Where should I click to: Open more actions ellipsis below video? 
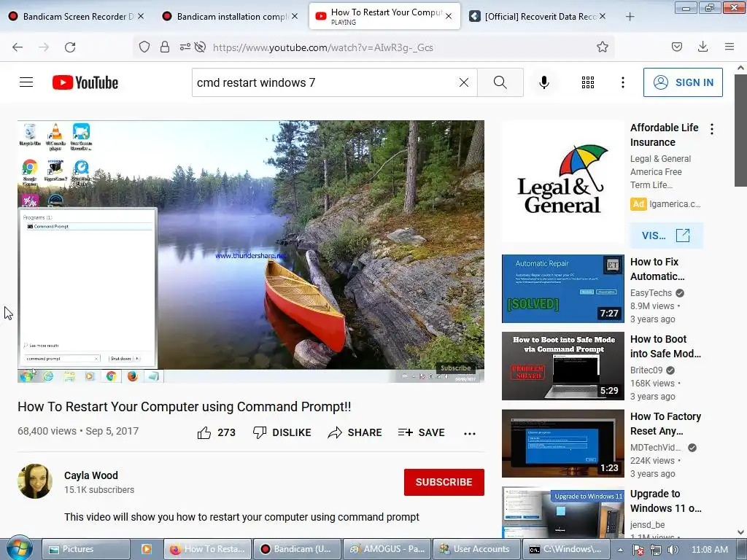click(x=470, y=433)
